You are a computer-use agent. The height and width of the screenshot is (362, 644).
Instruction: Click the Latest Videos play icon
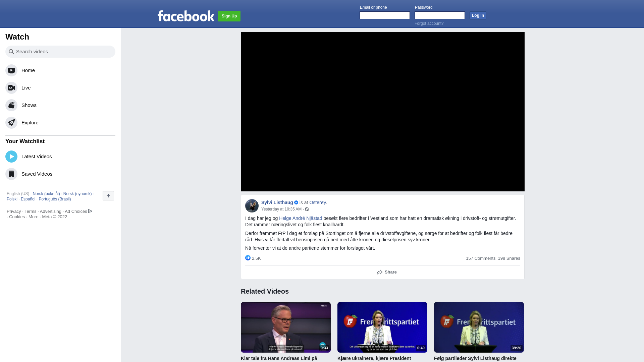pyautogui.click(x=11, y=157)
